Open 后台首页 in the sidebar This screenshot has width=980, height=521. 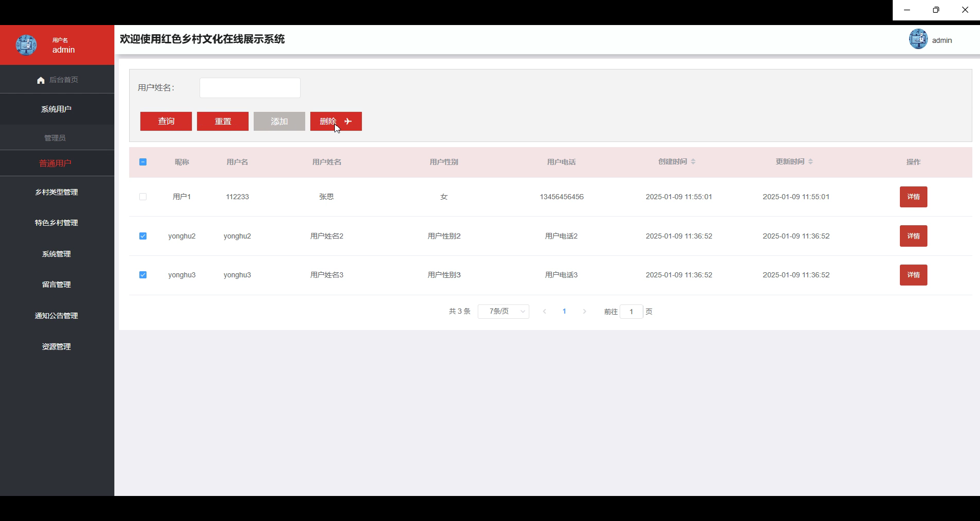pyautogui.click(x=57, y=80)
